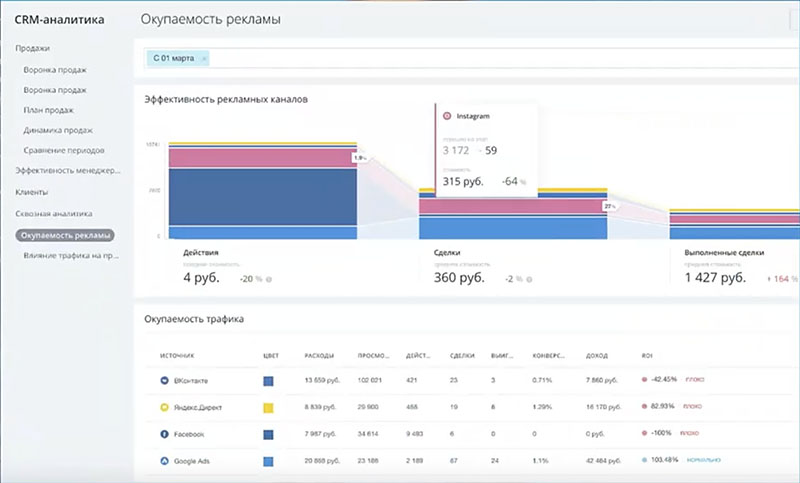800x483 pixels.
Task: Click the 102 021 views cell
Action: click(370, 380)
